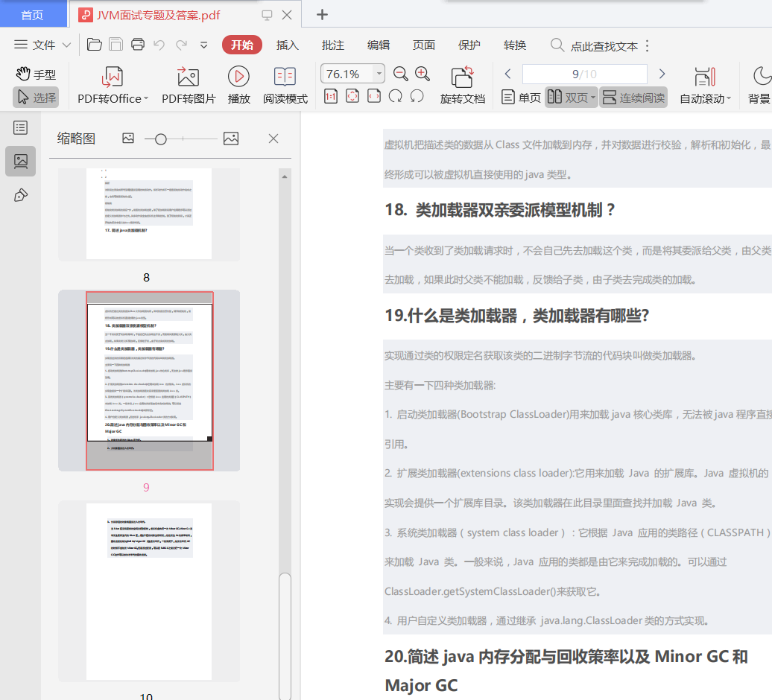Open the bookmarks outline sidebar panel
Image resolution: width=772 pixels, height=700 pixels.
point(21,128)
